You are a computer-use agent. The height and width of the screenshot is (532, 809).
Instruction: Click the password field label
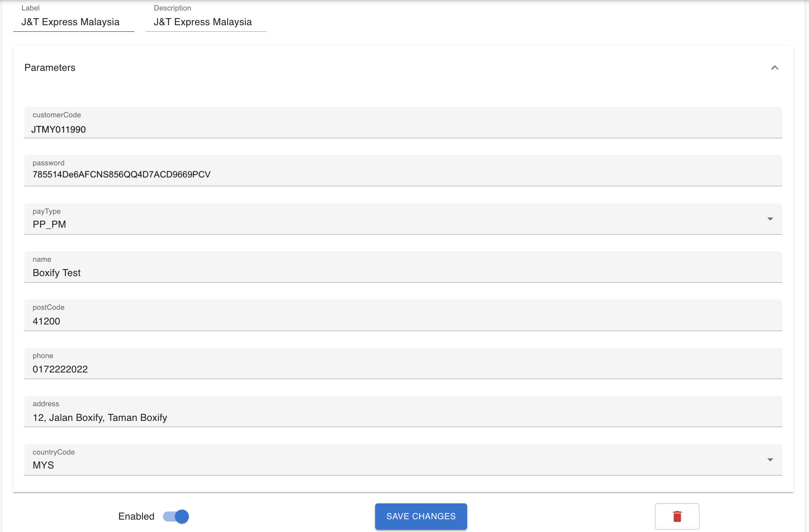[x=48, y=163]
